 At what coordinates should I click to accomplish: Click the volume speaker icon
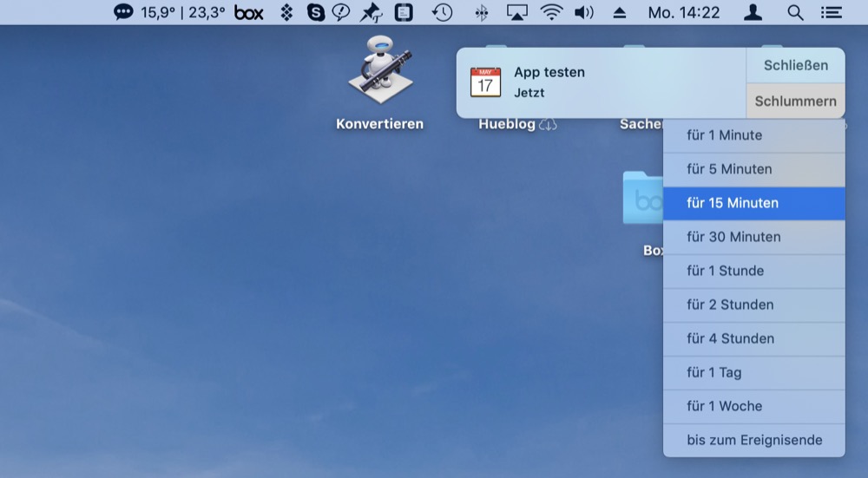[x=584, y=12]
